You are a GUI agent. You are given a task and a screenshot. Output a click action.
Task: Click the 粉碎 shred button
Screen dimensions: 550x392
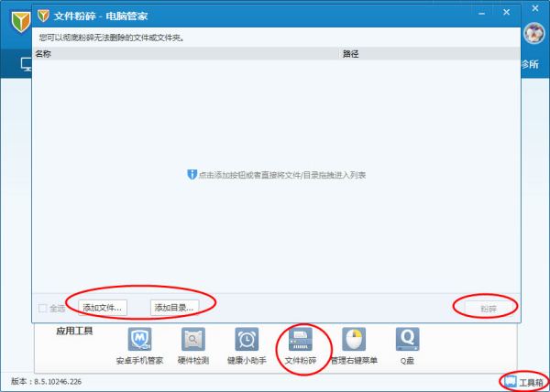(489, 309)
